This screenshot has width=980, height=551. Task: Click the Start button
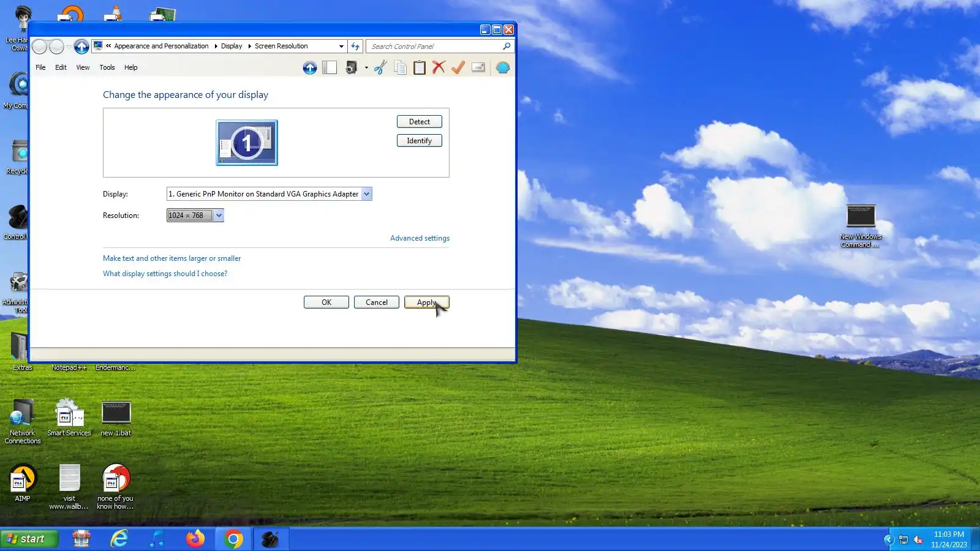tap(29, 539)
